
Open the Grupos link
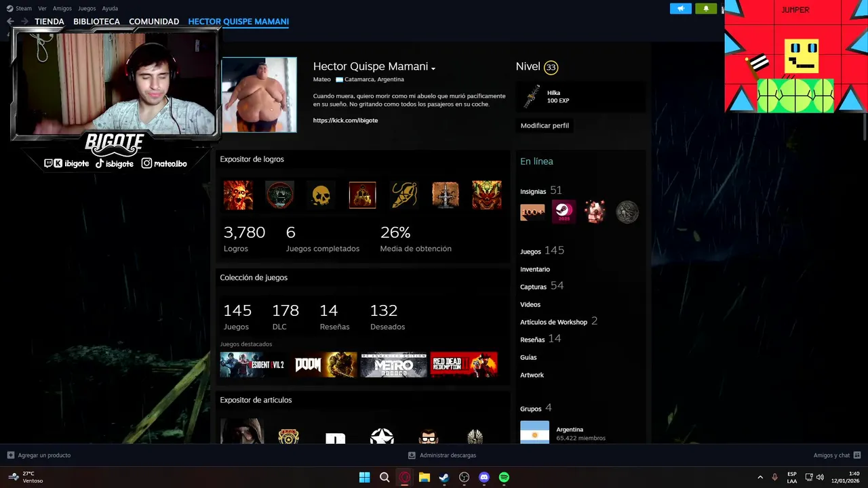pos(531,409)
